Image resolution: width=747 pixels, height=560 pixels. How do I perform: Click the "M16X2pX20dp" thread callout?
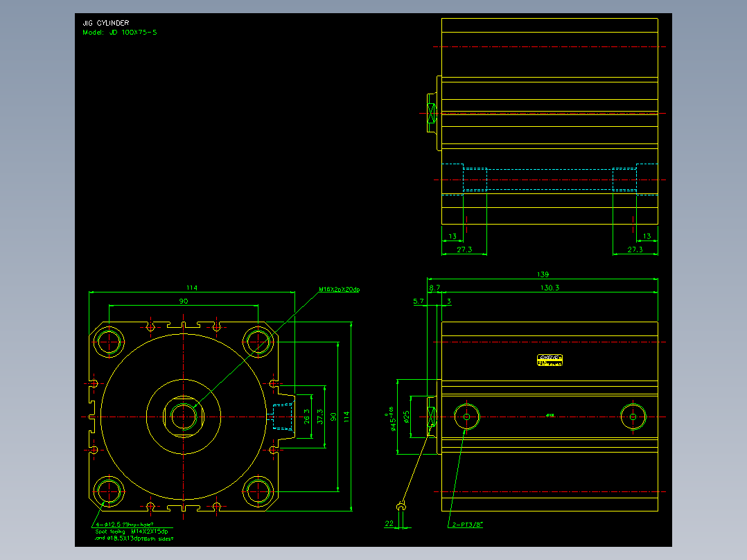[x=340, y=289]
